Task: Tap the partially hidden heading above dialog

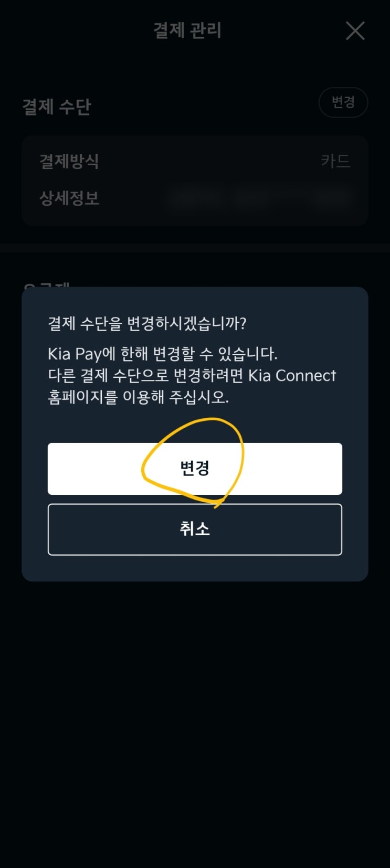Action: [x=47, y=285]
